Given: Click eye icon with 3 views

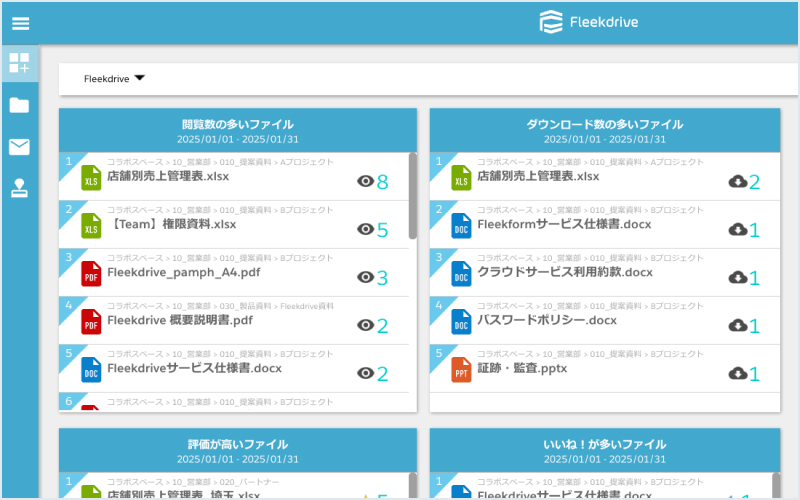Looking at the screenshot, I should pyautogui.click(x=365, y=277).
